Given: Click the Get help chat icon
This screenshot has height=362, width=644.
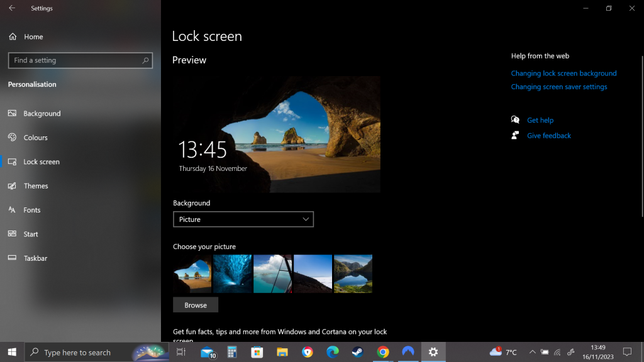Looking at the screenshot, I should tap(516, 120).
